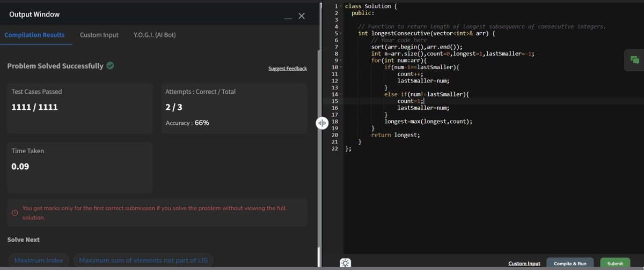Click the green Submit button

[x=615, y=264]
